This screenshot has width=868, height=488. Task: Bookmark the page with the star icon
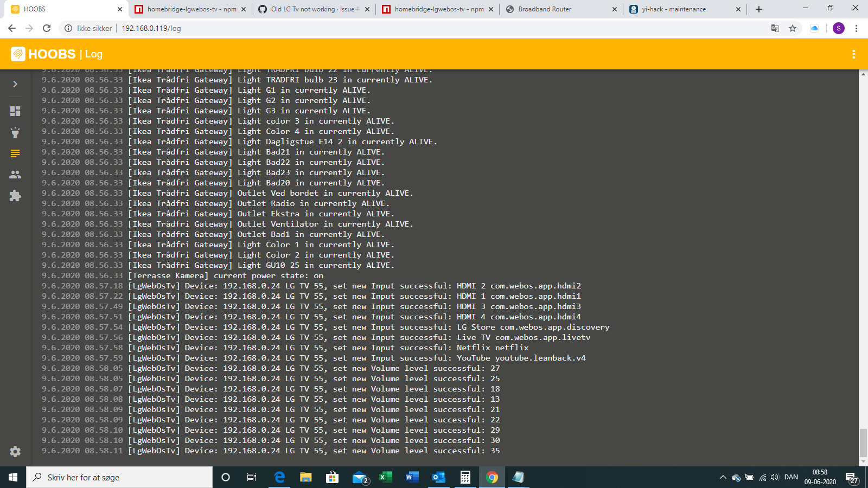point(792,28)
